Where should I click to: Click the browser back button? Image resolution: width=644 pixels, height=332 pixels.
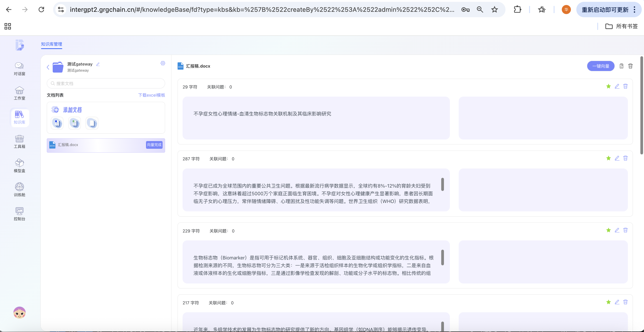coord(9,10)
